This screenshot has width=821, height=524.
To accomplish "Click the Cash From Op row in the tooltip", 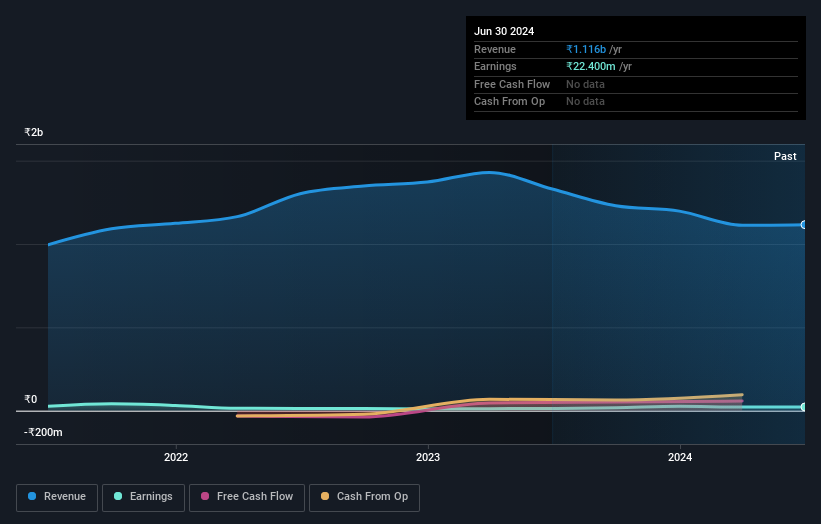I will [x=636, y=102].
